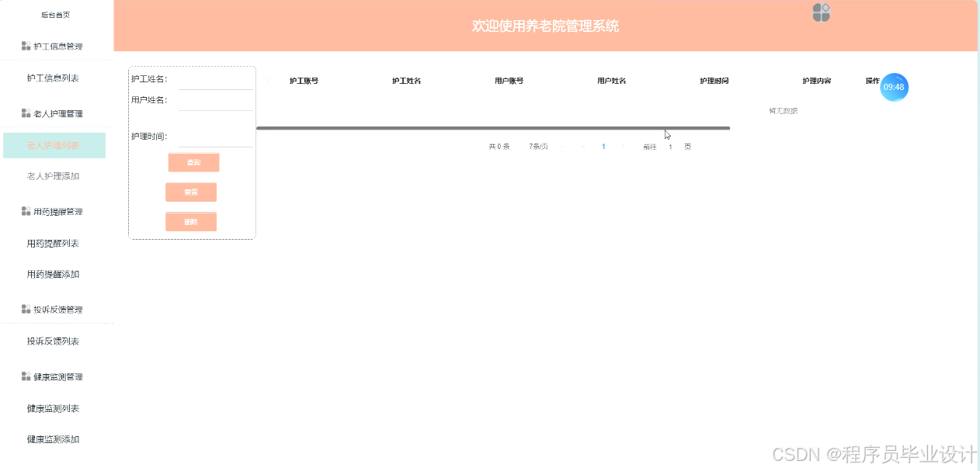Open 投诉反馈列表 page
980x471 pixels.
coord(54,341)
